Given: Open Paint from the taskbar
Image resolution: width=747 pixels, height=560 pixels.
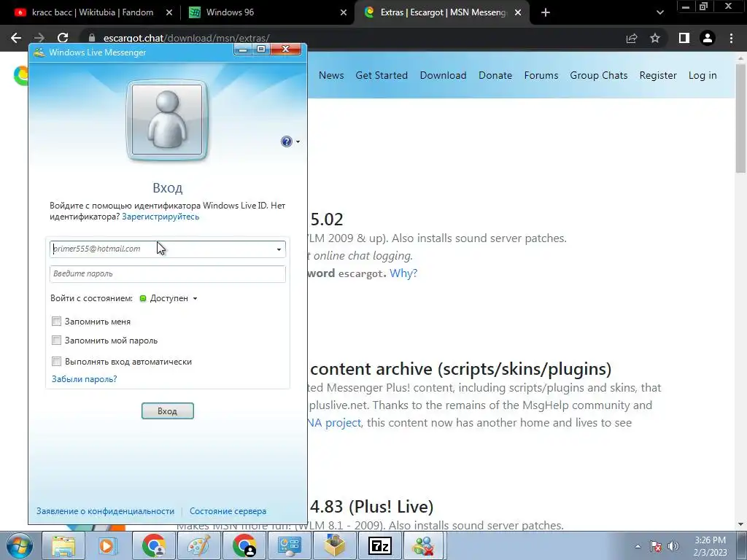Looking at the screenshot, I should (198, 546).
